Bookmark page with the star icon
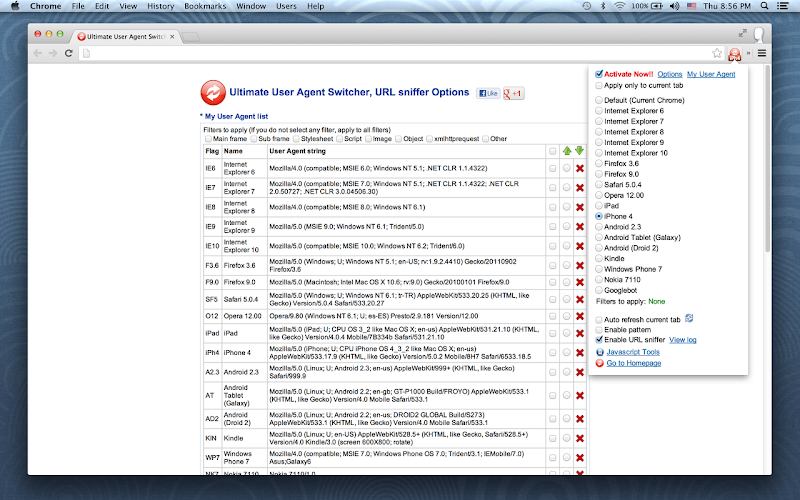 717,53
